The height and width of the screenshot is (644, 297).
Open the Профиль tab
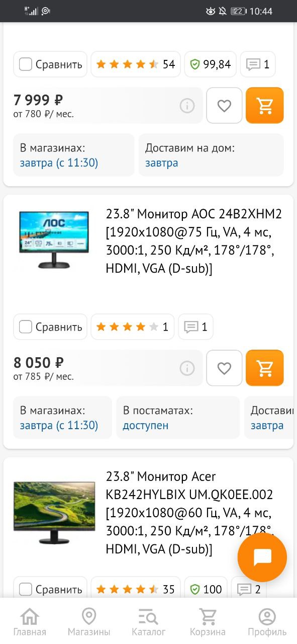coord(267,622)
